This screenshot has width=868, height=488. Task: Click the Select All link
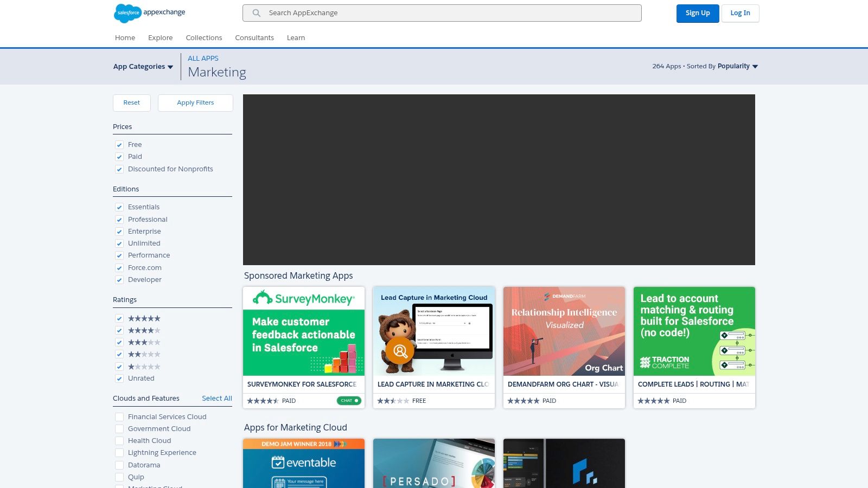217,398
